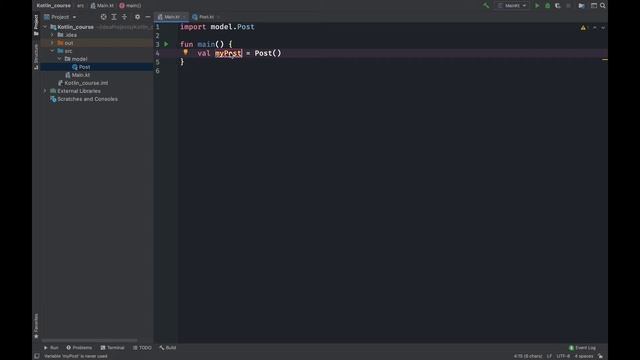Toggle the Structure tool window side tab
The width and height of the screenshot is (640, 360).
tap(36, 57)
